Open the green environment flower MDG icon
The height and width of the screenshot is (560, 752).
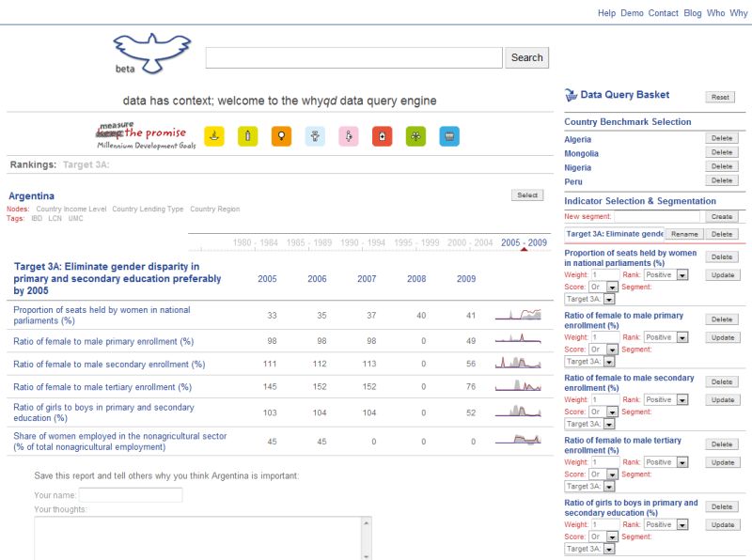click(x=415, y=136)
